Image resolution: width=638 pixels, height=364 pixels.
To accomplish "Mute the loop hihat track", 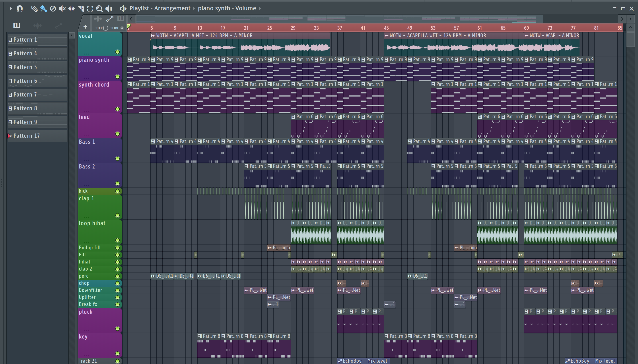I will (117, 240).
